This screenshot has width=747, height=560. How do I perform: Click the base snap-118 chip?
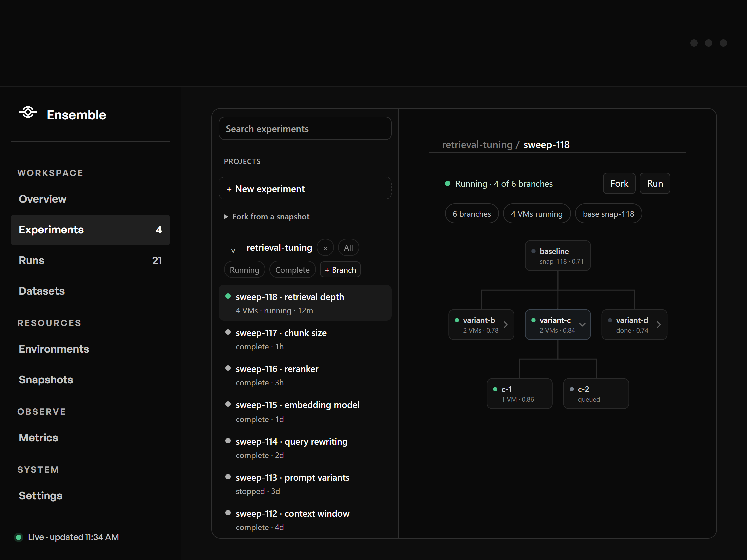(x=608, y=214)
